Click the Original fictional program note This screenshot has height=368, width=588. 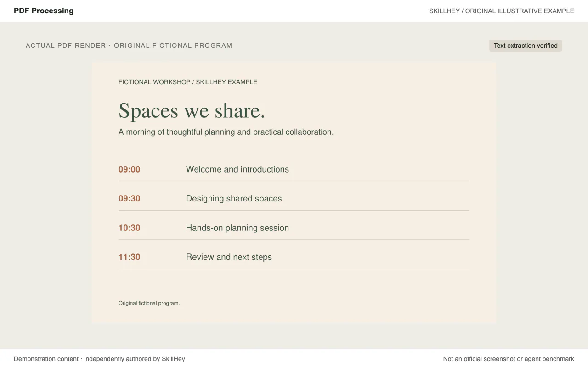[x=149, y=303]
